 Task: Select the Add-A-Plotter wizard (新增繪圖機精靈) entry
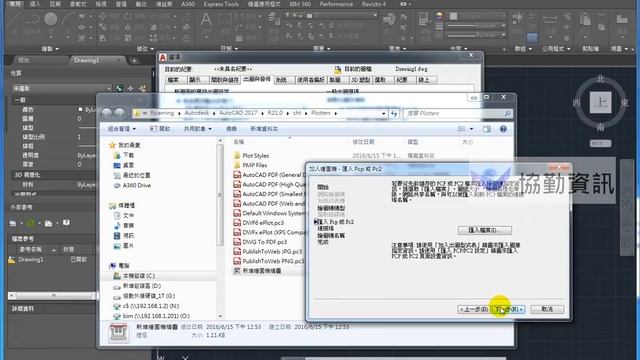pyautogui.click(x=258, y=271)
